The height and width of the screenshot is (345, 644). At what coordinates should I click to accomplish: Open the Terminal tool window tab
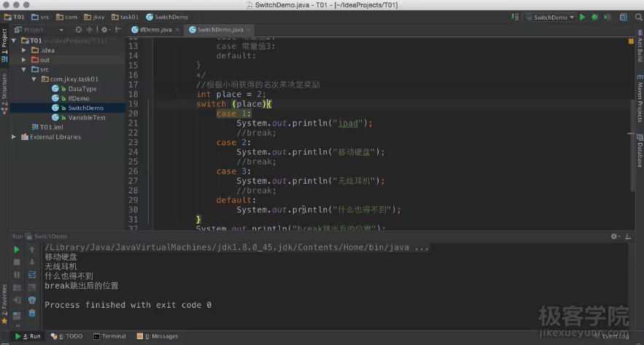[x=109, y=336]
